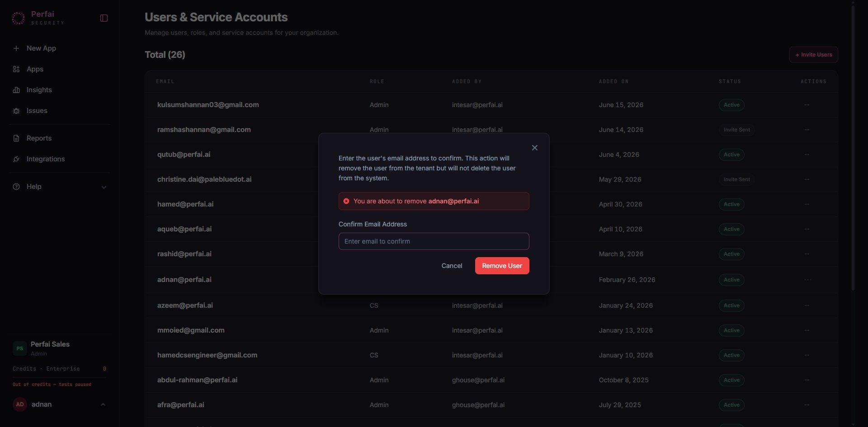Click the CS role in the azeem@perfai.ai row
Viewport: 868px width, 427px height.
[x=374, y=305]
